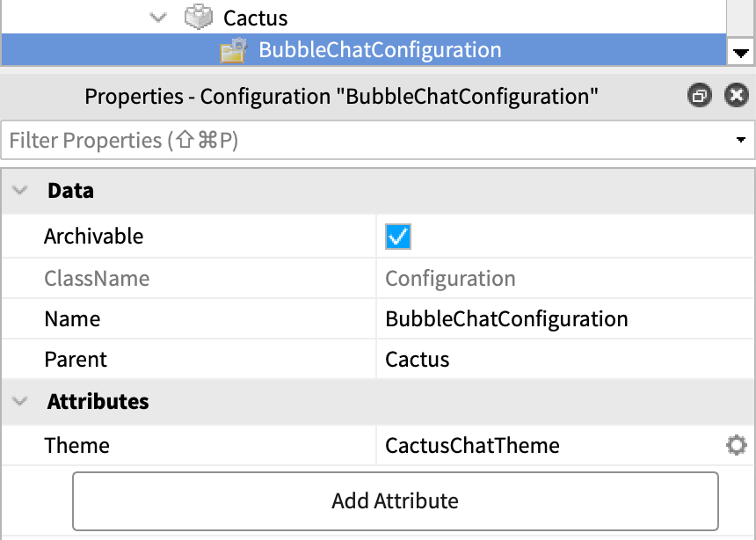Focus the Filter Properties search field
This screenshot has height=540, width=756.
[x=352, y=141]
